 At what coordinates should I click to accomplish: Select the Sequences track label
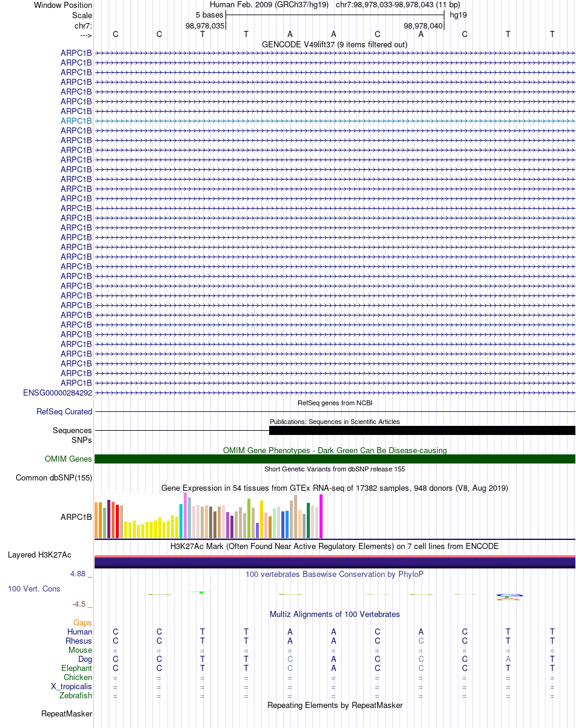pyautogui.click(x=72, y=430)
